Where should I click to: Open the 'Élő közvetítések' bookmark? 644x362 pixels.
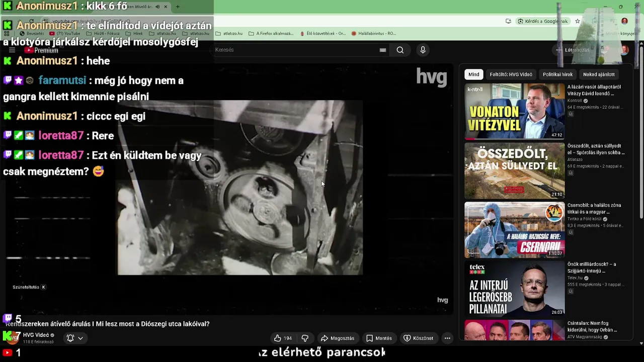tap(323, 34)
